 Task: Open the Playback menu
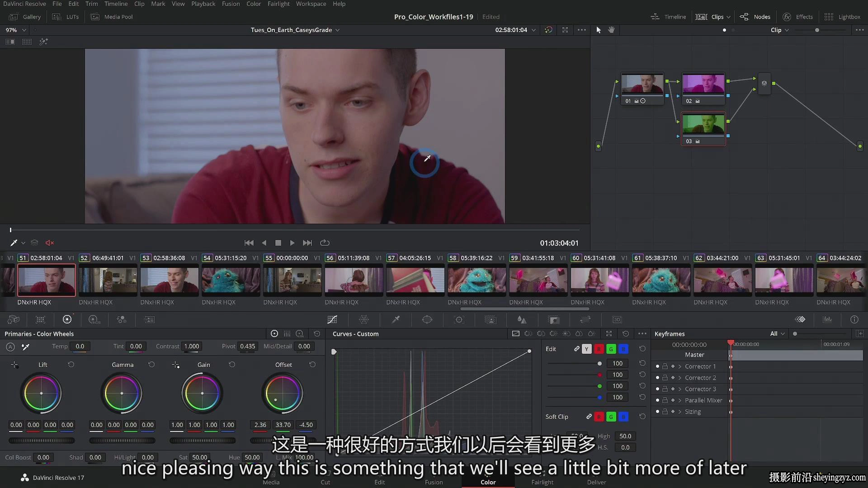point(203,4)
